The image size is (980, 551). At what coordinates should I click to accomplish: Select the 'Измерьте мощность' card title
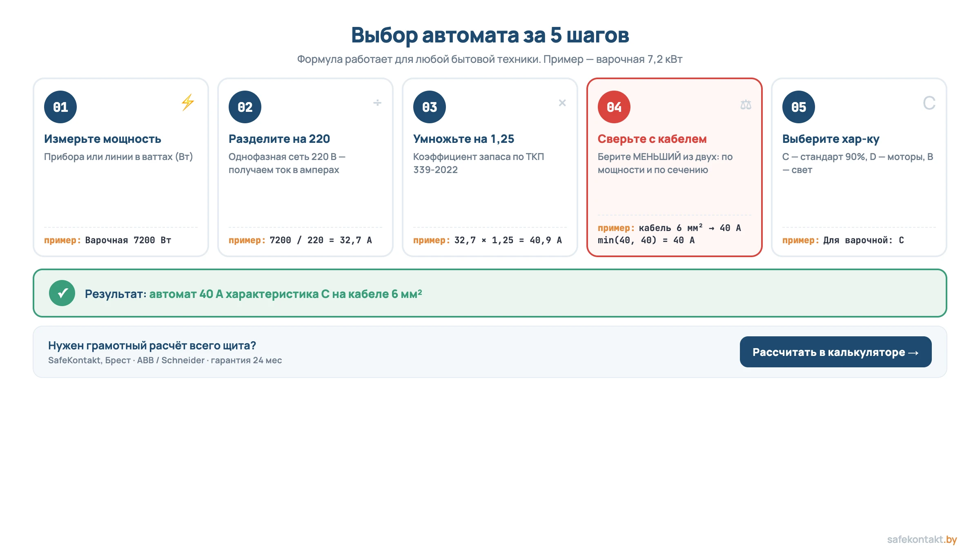[102, 139]
